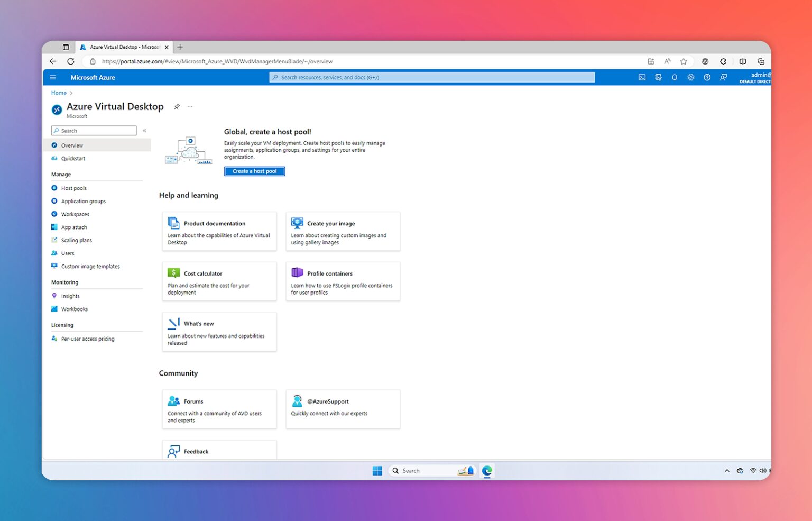Open the portal settings gear
Image resolution: width=812 pixels, height=521 pixels.
[x=690, y=77]
